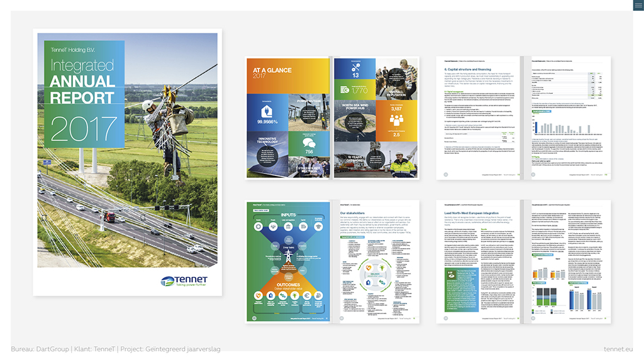This screenshot has height=362, width=644.
Task: Select the page with North Sea Wind Power Hub
Action: pyautogui.click(x=376, y=118)
